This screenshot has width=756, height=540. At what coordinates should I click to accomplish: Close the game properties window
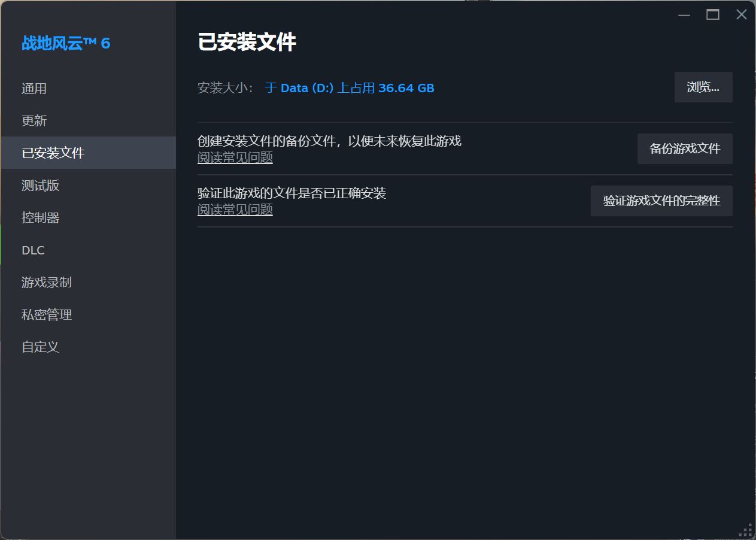(742, 15)
